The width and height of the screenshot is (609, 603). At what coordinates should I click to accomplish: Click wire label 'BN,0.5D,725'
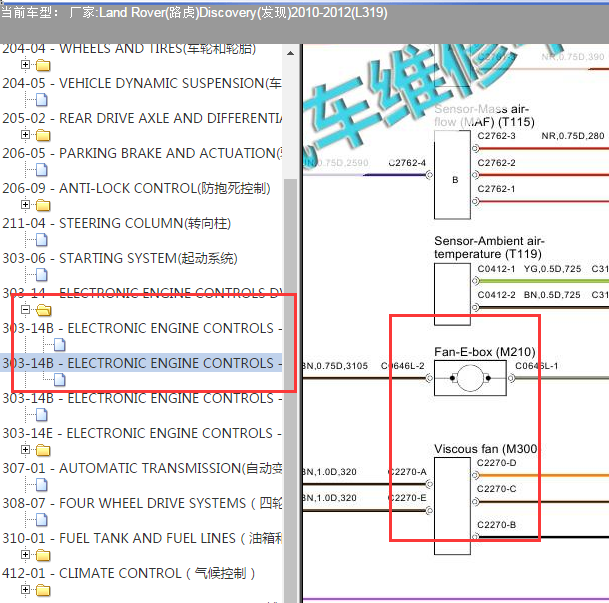552,295
